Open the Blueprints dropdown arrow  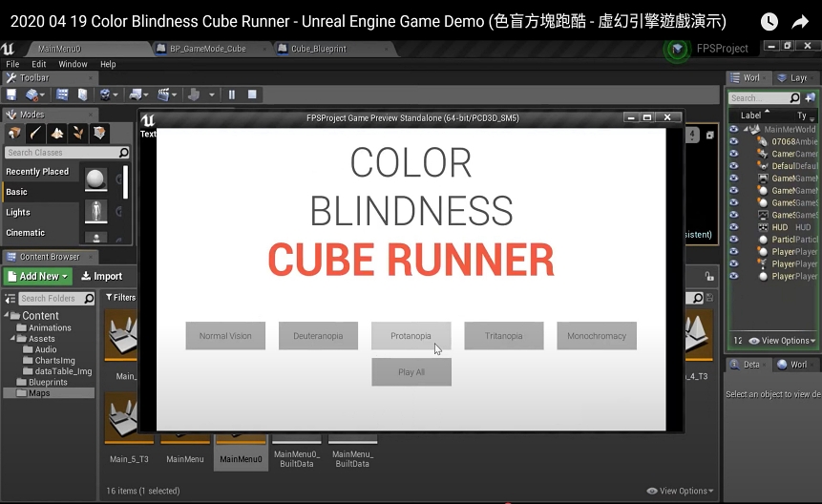tap(146, 95)
